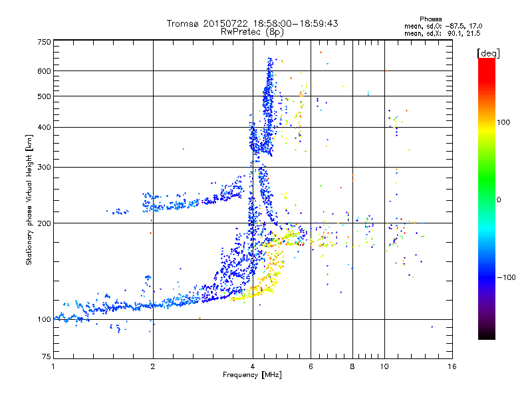Click the 'Frequency [MHz]' x-axis label
The image size is (532, 399).
252,375
